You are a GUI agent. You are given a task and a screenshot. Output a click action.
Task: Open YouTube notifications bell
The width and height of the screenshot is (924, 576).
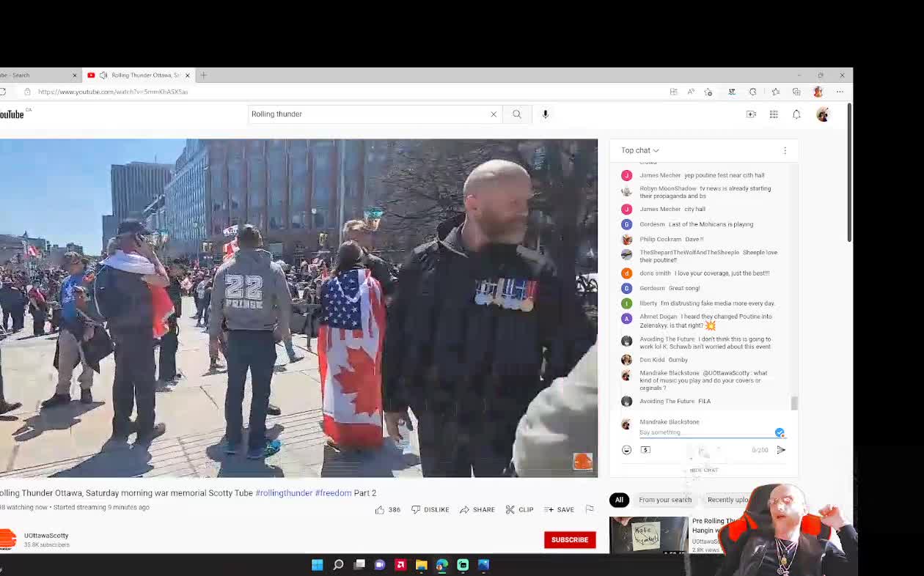click(x=796, y=114)
